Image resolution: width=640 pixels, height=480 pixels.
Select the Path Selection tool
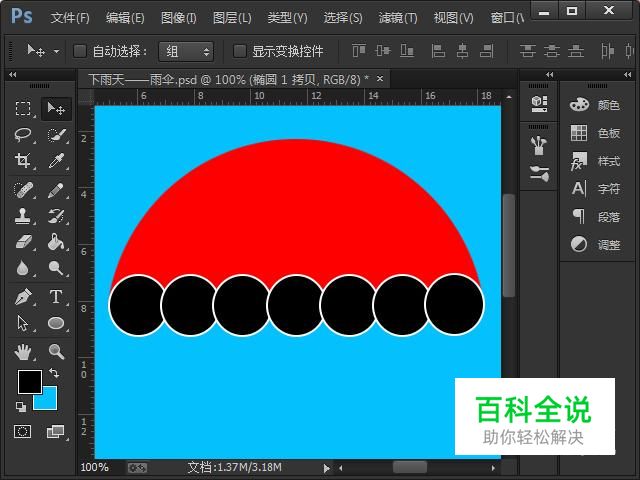point(23,323)
